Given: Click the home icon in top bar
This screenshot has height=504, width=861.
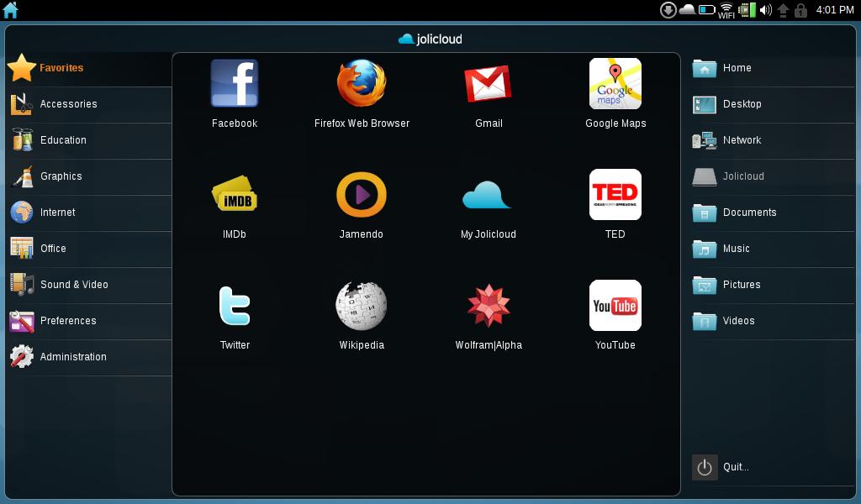Looking at the screenshot, I should click(x=10, y=10).
